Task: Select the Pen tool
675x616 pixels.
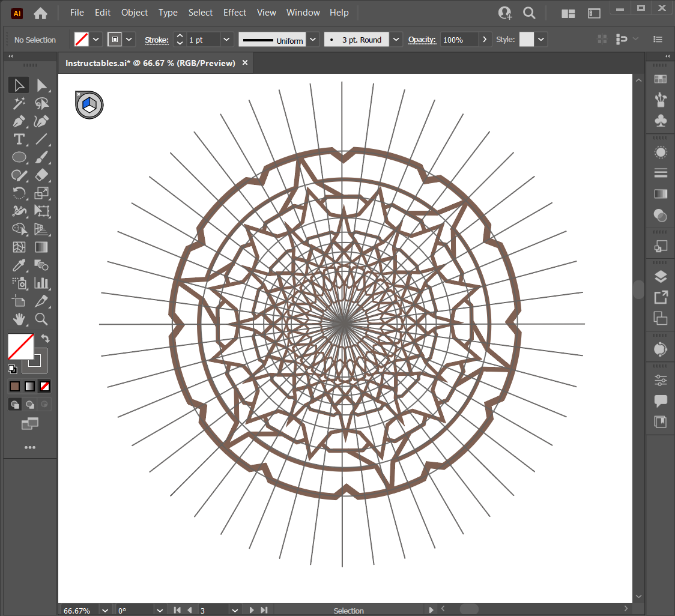Action: tap(19, 121)
